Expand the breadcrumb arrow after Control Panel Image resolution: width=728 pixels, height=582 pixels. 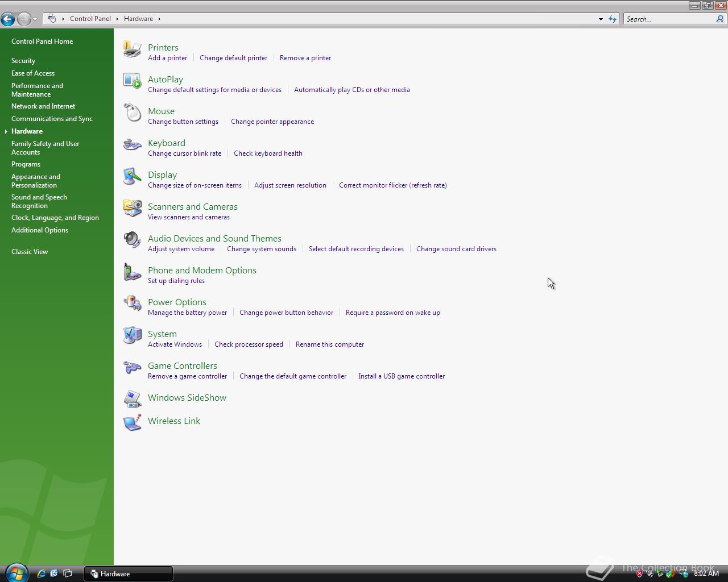point(117,19)
